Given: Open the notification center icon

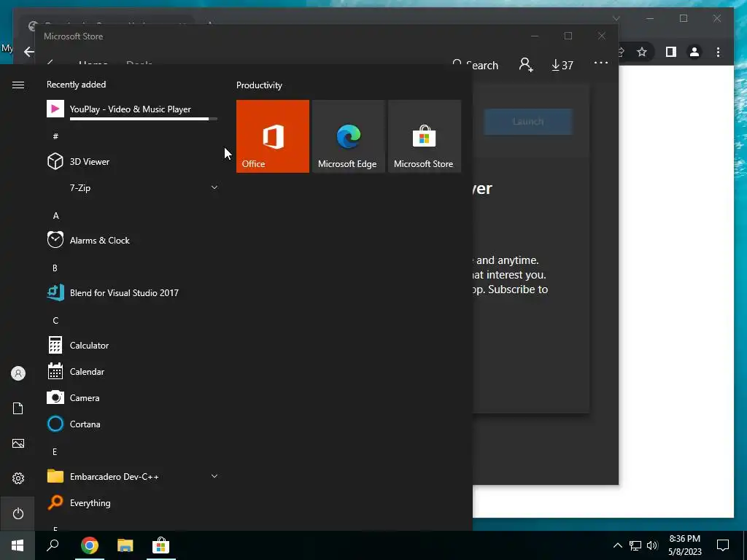Looking at the screenshot, I should pyautogui.click(x=723, y=545).
